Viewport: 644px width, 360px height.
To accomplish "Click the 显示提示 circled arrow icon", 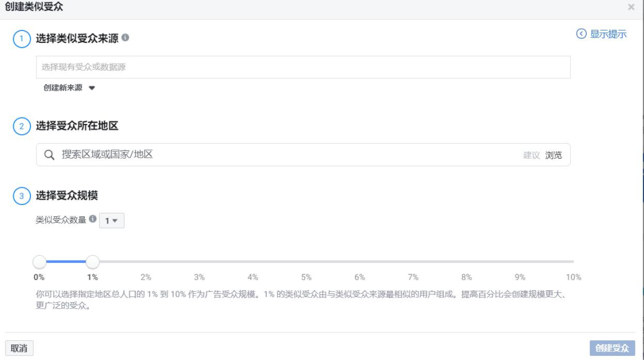I will (581, 33).
